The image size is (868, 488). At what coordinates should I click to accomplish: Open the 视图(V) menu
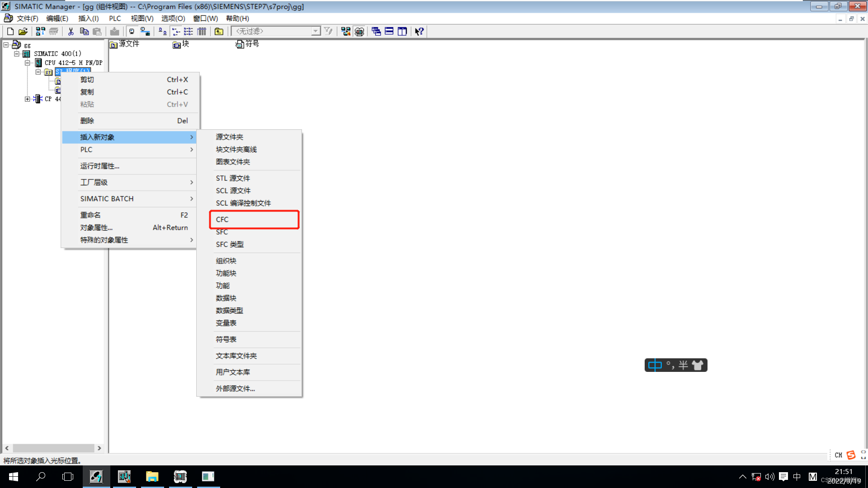(142, 19)
